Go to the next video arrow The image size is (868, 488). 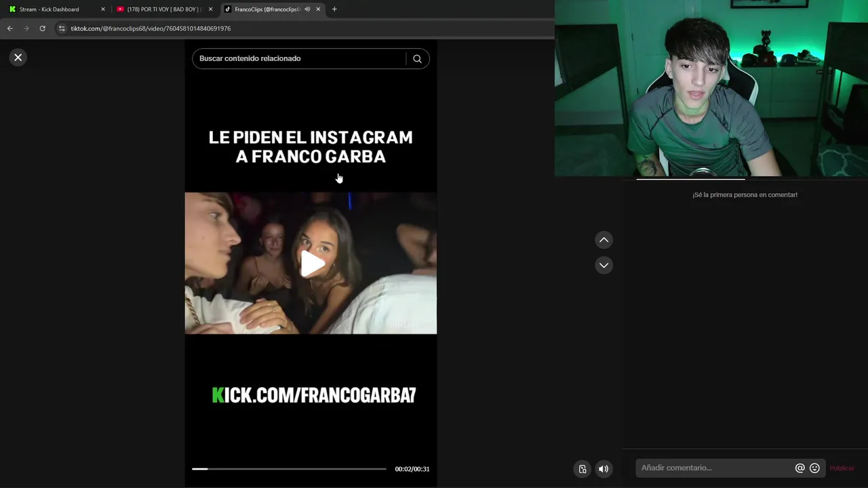[x=604, y=265]
